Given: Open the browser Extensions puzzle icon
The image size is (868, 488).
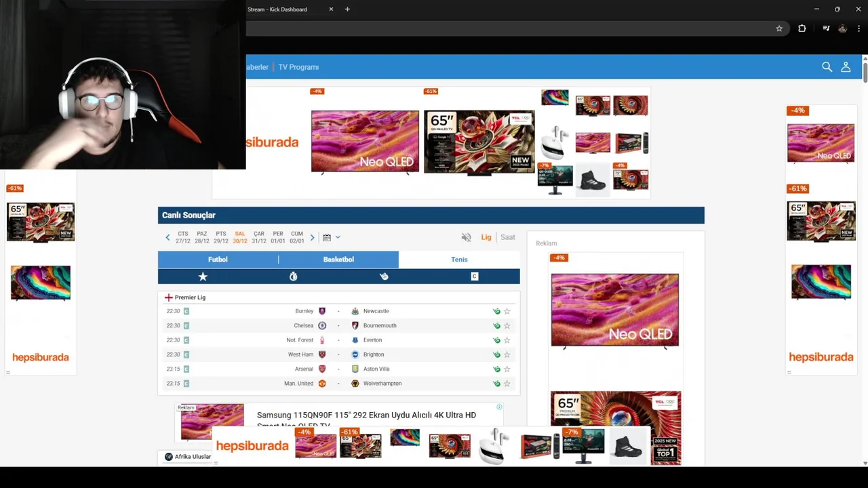Looking at the screenshot, I should [x=802, y=28].
